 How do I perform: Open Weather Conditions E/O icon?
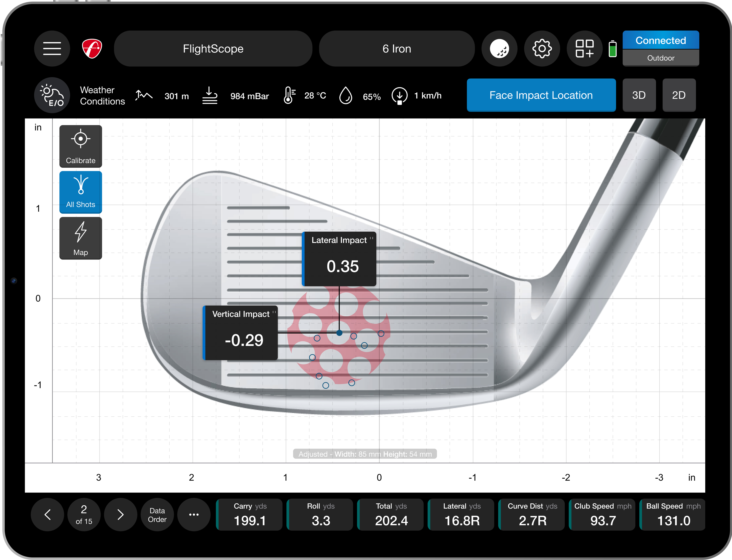pos(52,95)
